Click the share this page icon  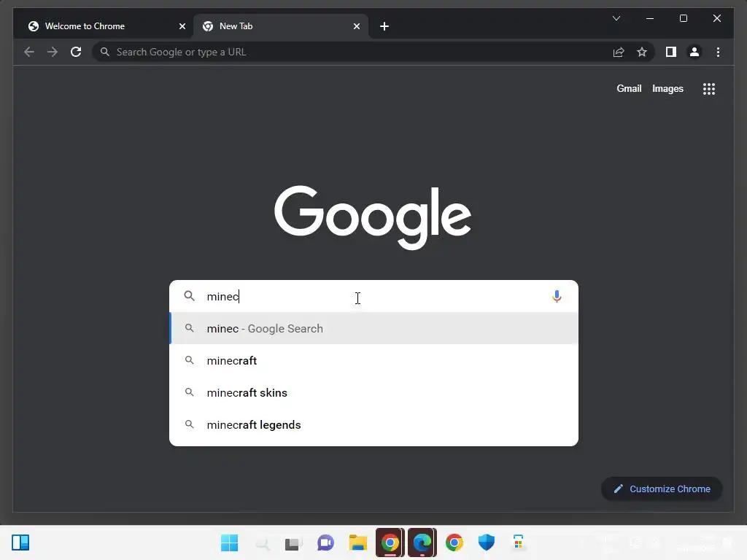coord(619,52)
